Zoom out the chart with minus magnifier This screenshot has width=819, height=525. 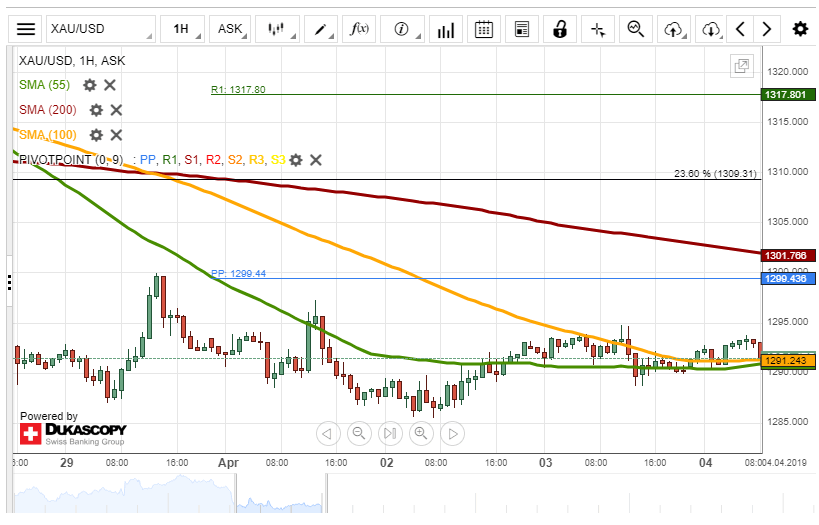359,434
